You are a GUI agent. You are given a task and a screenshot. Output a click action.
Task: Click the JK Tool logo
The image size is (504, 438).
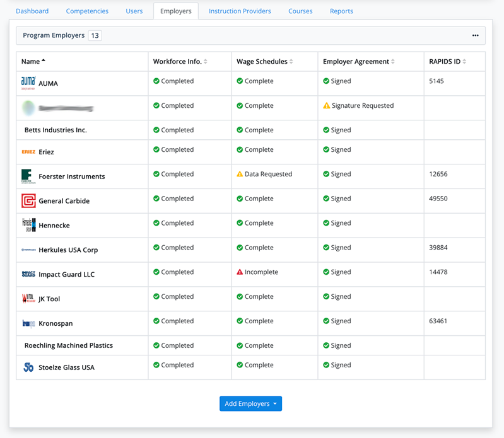pos(28,299)
